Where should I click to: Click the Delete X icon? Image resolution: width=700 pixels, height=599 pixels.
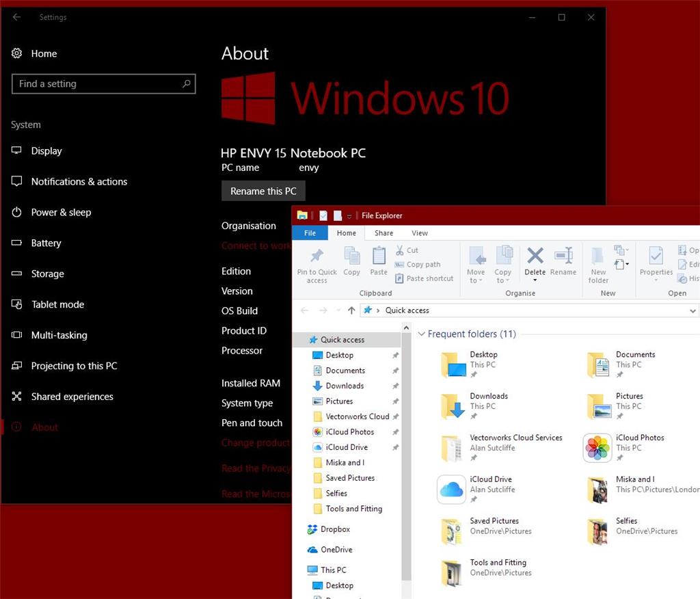point(535,256)
